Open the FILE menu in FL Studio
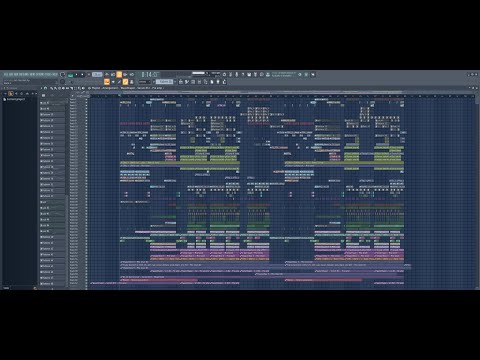 point(6,75)
